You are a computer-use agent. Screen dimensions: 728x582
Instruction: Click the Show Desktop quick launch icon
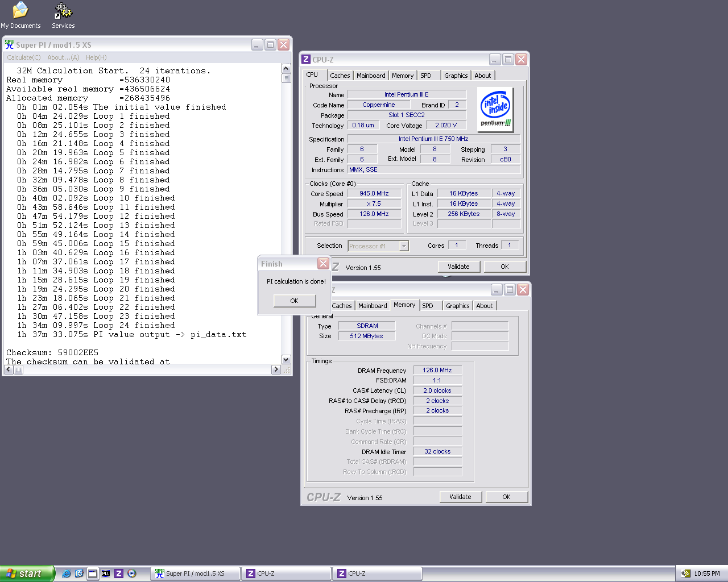pos(93,573)
